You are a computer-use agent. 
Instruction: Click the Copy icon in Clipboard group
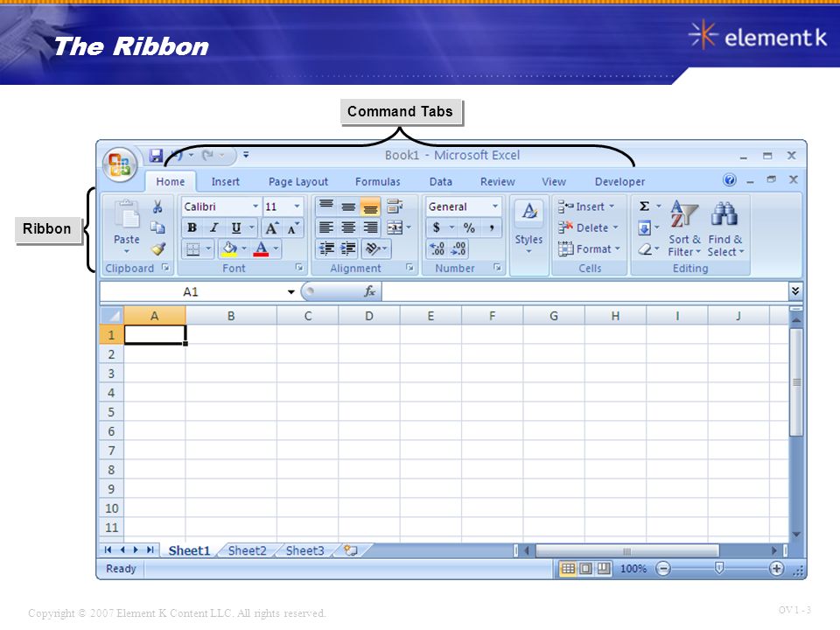coord(157,227)
